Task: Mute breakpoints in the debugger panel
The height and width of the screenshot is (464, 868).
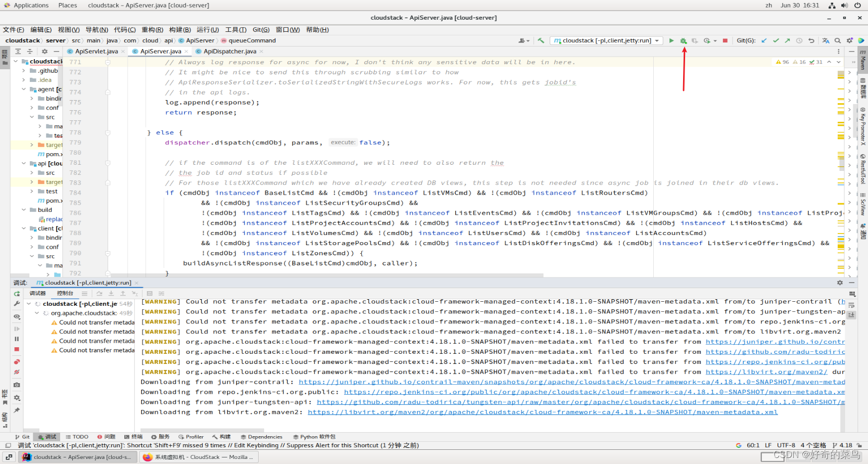Action: tap(17, 373)
